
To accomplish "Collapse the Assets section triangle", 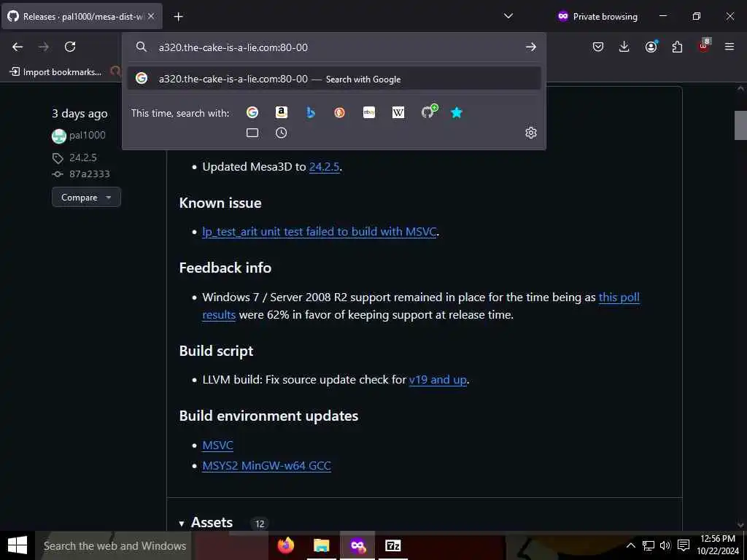I will (x=182, y=524).
